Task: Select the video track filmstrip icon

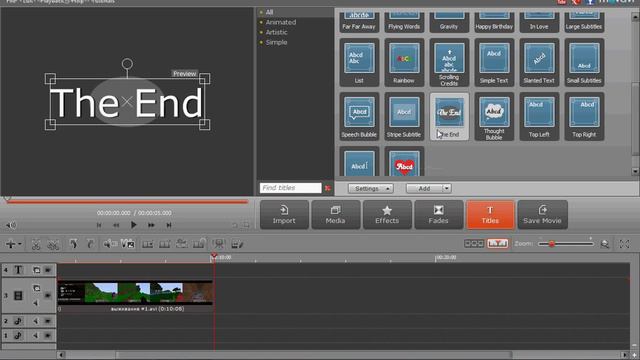Action: pos(18,295)
